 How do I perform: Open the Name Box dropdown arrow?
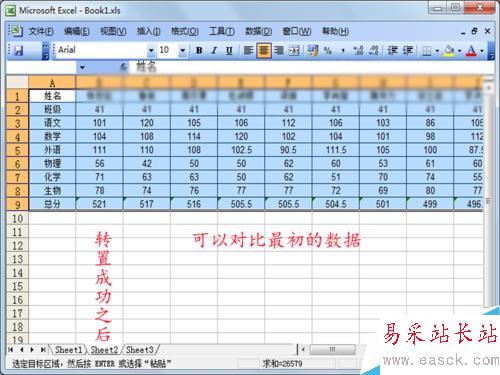point(82,67)
